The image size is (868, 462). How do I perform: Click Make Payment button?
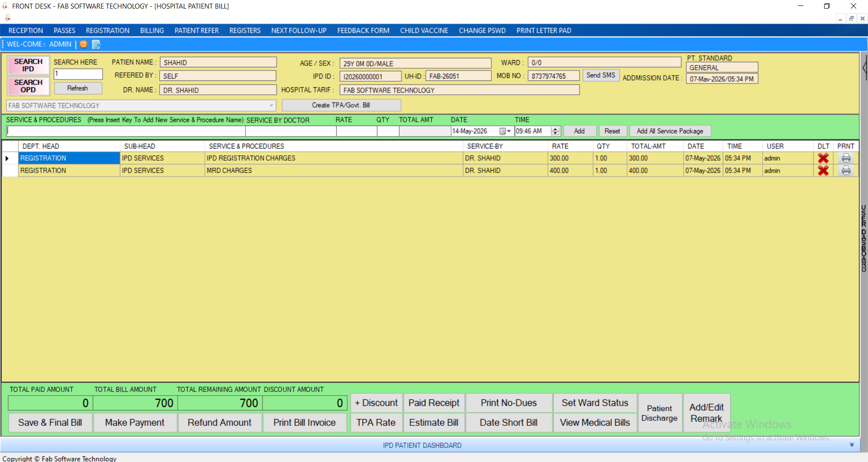(135, 423)
